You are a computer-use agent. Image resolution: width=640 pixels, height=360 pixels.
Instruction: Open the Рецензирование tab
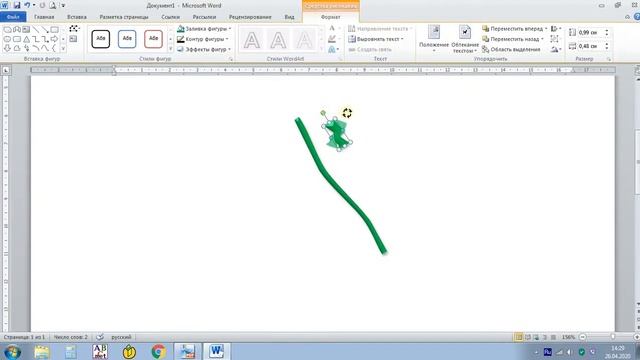point(250,17)
